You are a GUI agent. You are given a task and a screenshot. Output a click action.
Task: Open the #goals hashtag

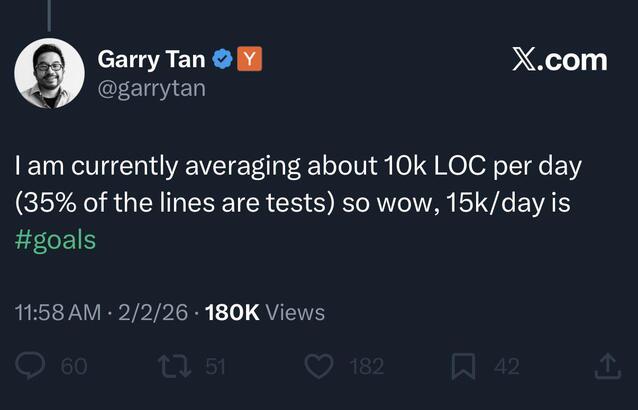click(x=55, y=241)
